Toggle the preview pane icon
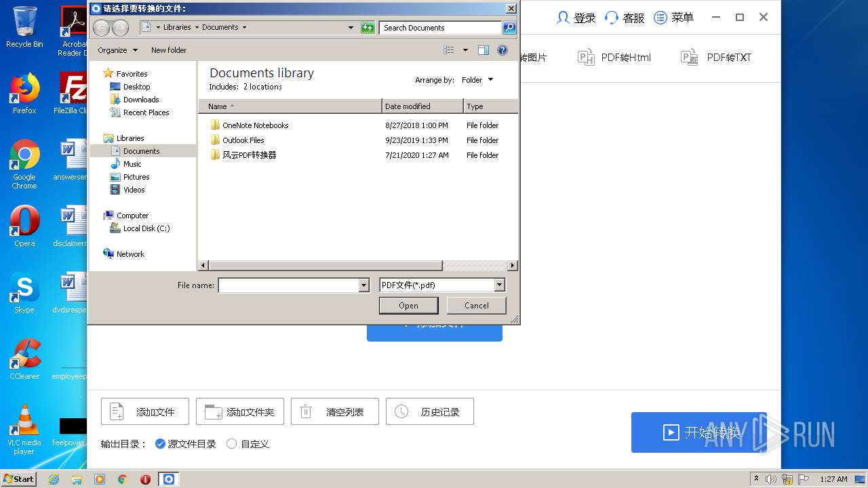Image resolution: width=868 pixels, height=488 pixels. click(484, 50)
